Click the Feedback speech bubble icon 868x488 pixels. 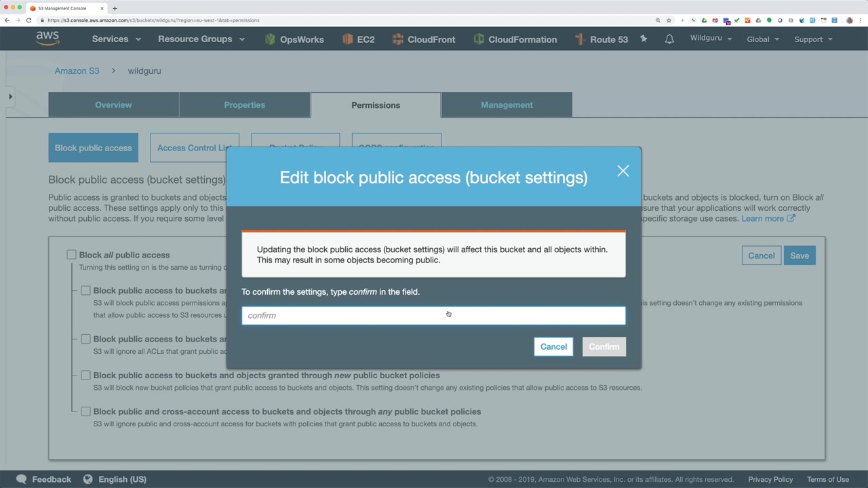click(x=21, y=479)
